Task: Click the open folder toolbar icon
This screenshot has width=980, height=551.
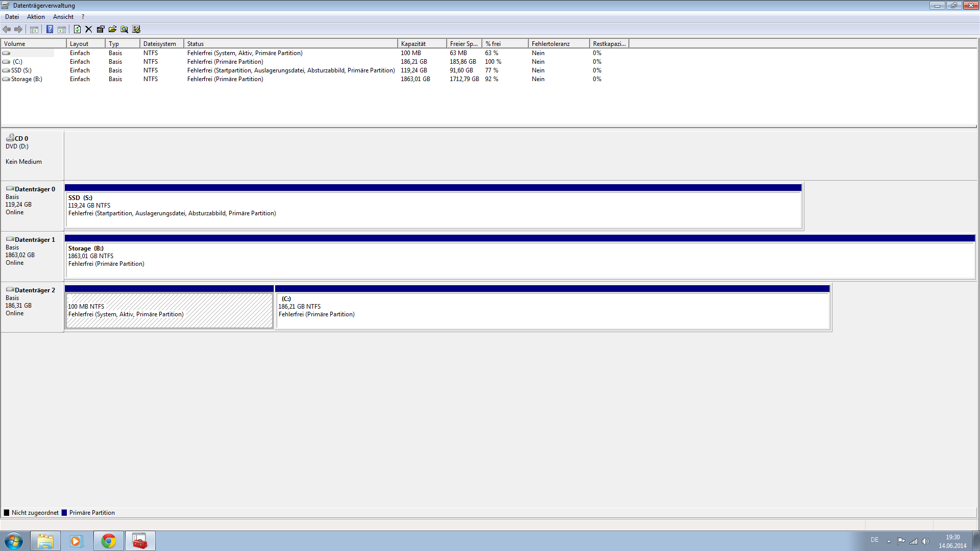Action: click(112, 29)
